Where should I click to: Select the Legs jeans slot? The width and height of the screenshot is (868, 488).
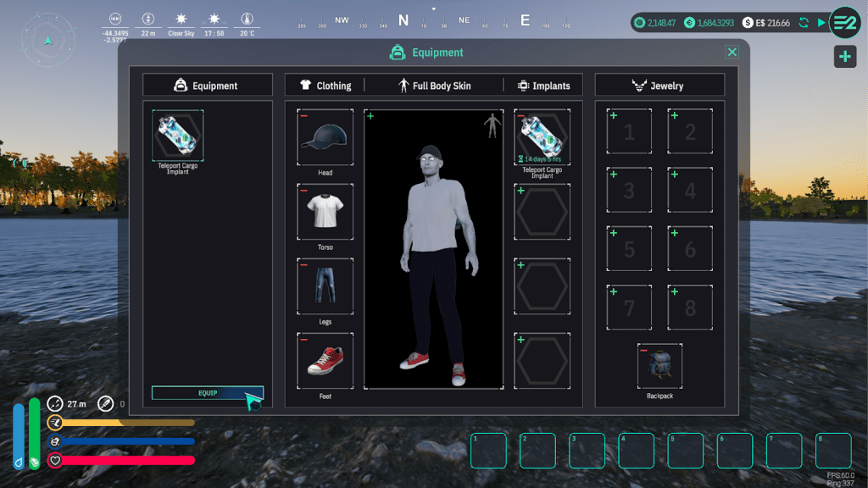(325, 286)
